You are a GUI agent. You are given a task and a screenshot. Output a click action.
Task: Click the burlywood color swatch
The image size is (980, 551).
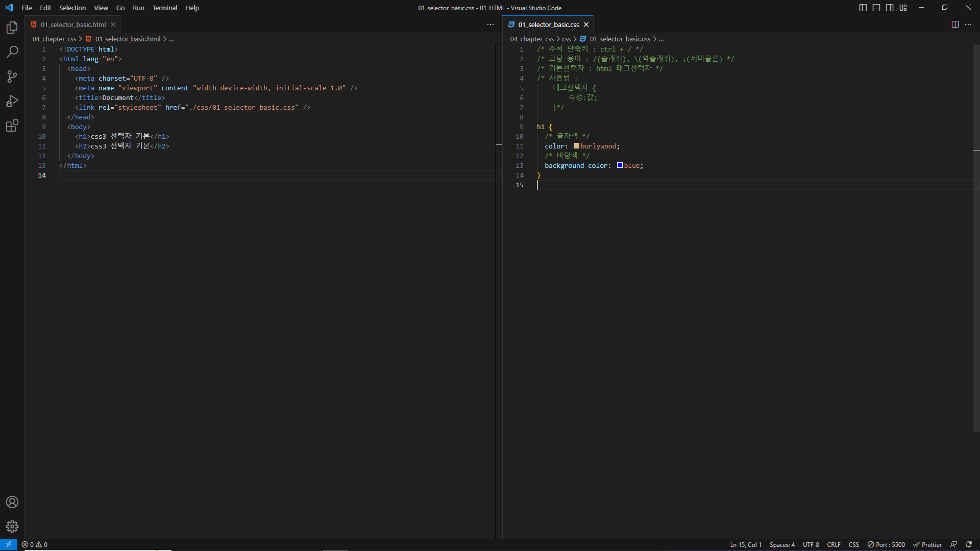tap(576, 146)
